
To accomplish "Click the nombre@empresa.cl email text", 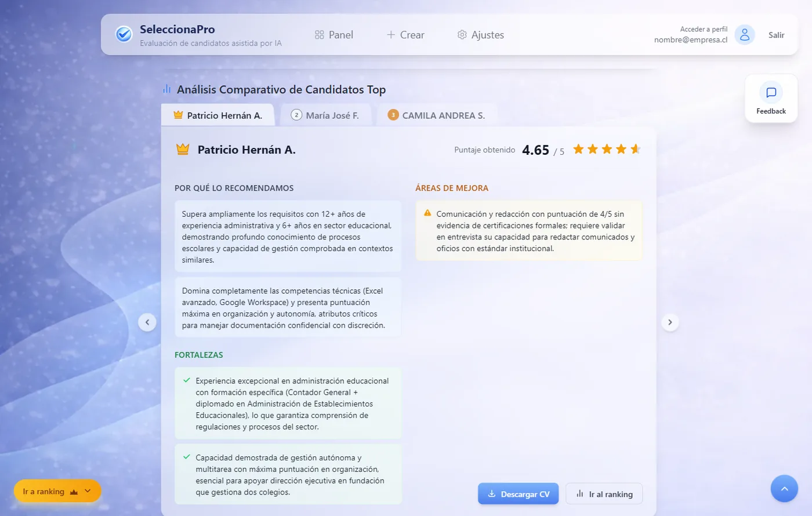I will (691, 40).
